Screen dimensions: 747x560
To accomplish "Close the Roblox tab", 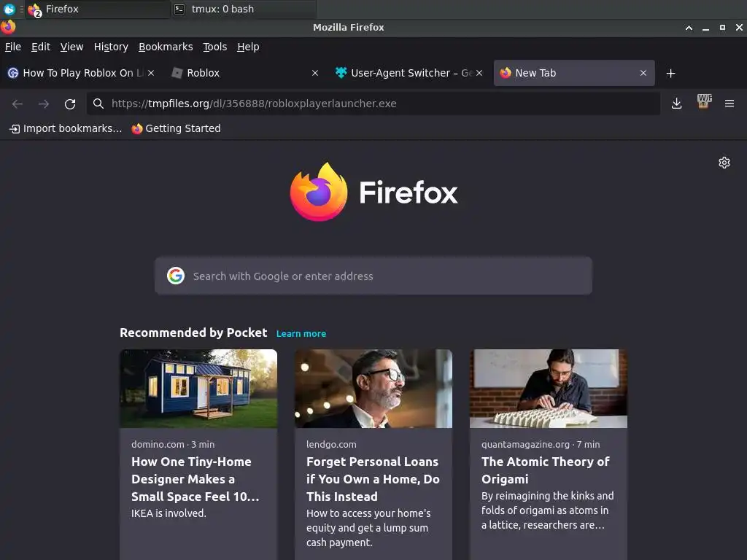I will pos(315,73).
